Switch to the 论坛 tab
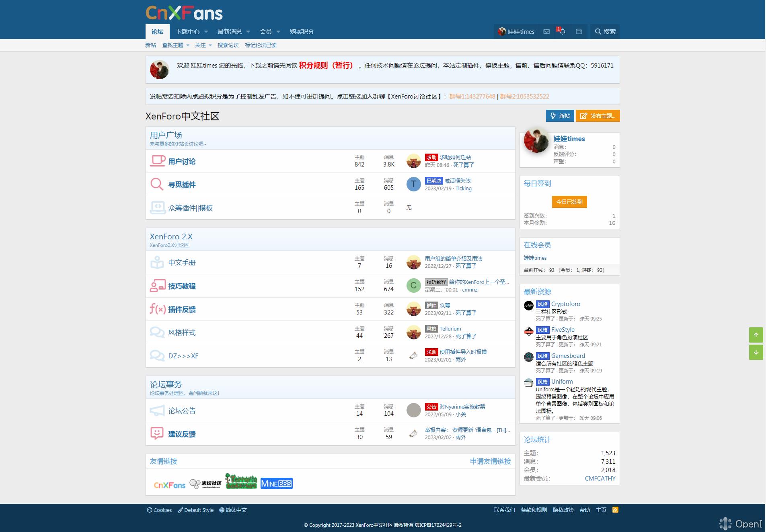Screen dimensions: 766x532 tap(157, 31)
